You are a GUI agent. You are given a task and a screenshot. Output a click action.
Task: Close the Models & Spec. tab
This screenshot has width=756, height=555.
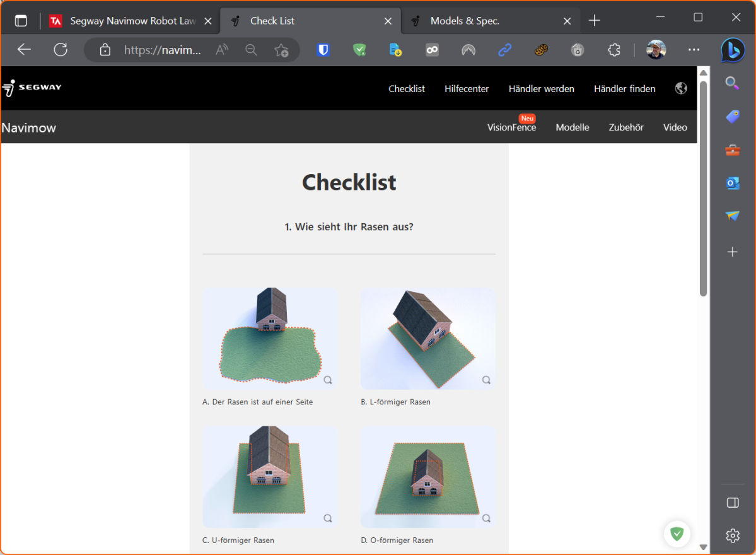pos(567,21)
